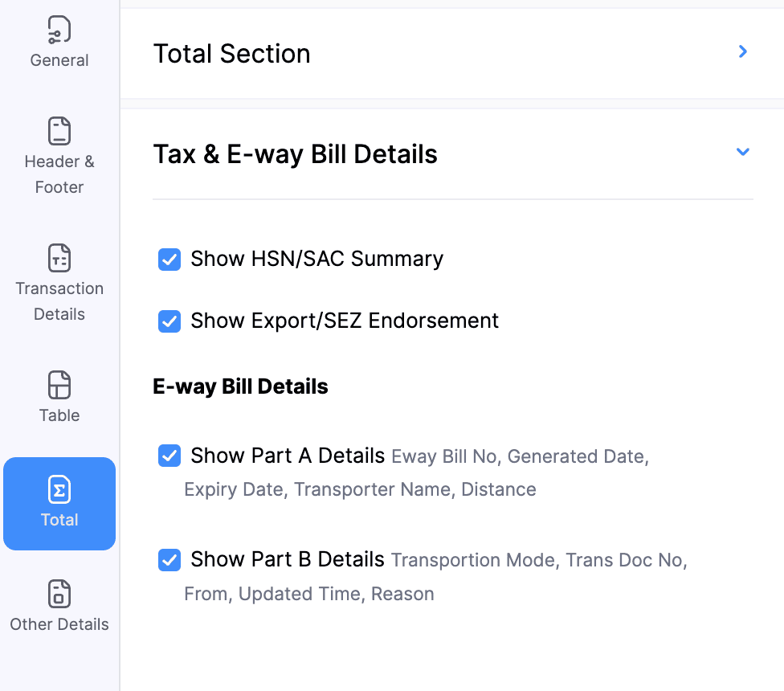Click the Show Part A Details label
This screenshot has width=784, height=691.
point(288,456)
